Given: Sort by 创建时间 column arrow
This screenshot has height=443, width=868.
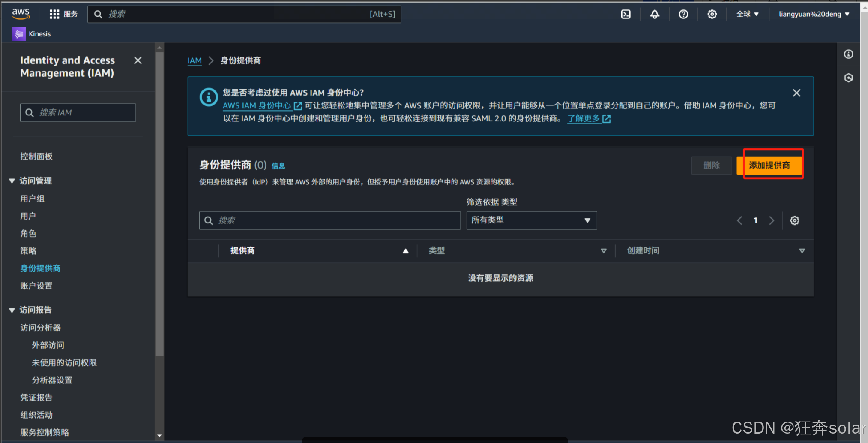Looking at the screenshot, I should [802, 251].
